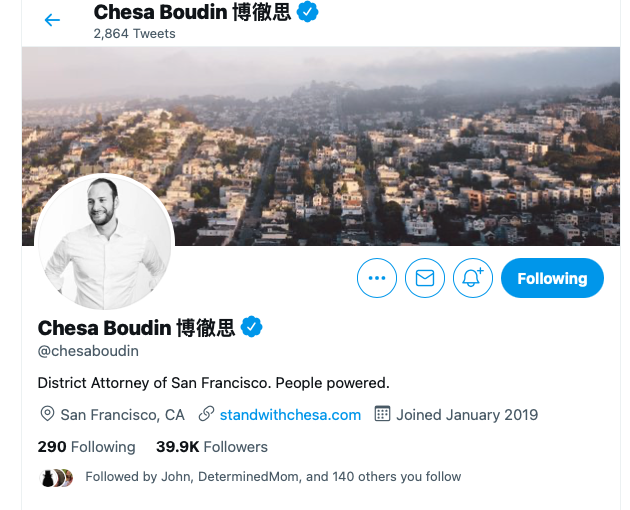Click the @chesaboudin handle
This screenshot has width=630, height=510.
pos(88,351)
